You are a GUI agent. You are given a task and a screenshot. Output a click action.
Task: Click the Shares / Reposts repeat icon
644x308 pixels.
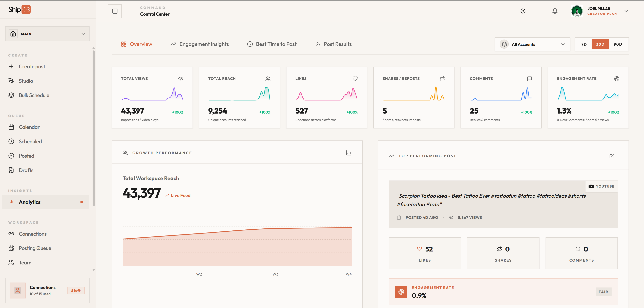(442, 79)
